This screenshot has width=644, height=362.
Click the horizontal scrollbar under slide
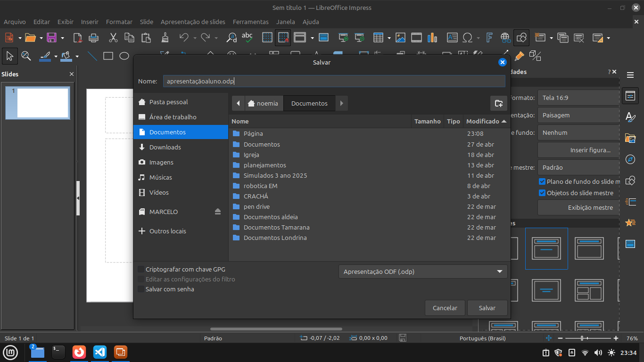tap(276, 329)
